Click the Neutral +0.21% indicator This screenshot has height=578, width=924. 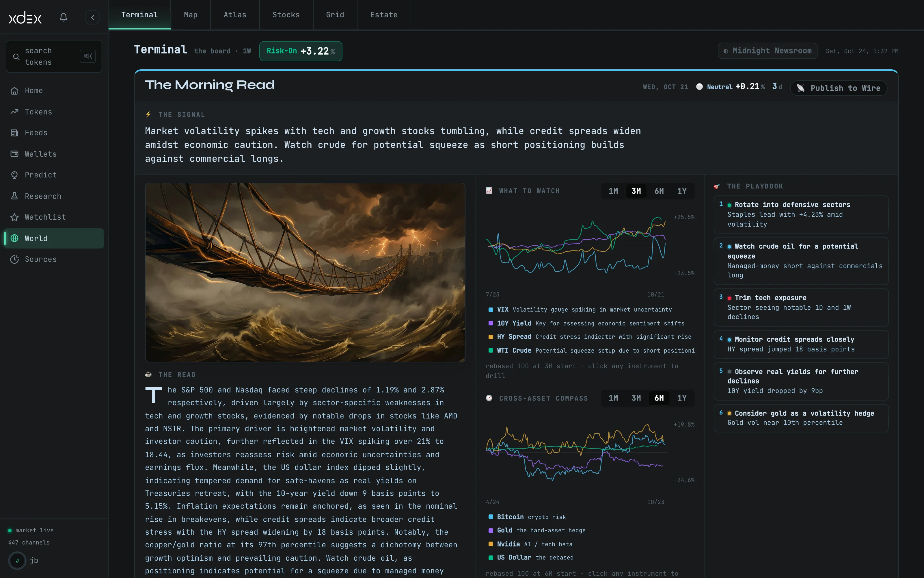730,87
